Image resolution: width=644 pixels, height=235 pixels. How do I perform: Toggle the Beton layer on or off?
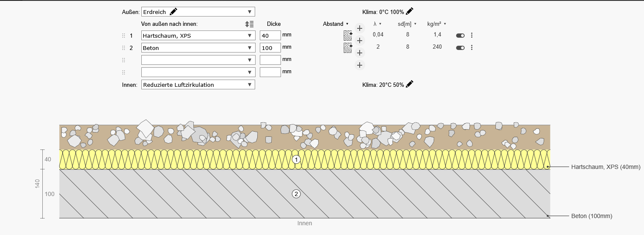[x=460, y=48]
